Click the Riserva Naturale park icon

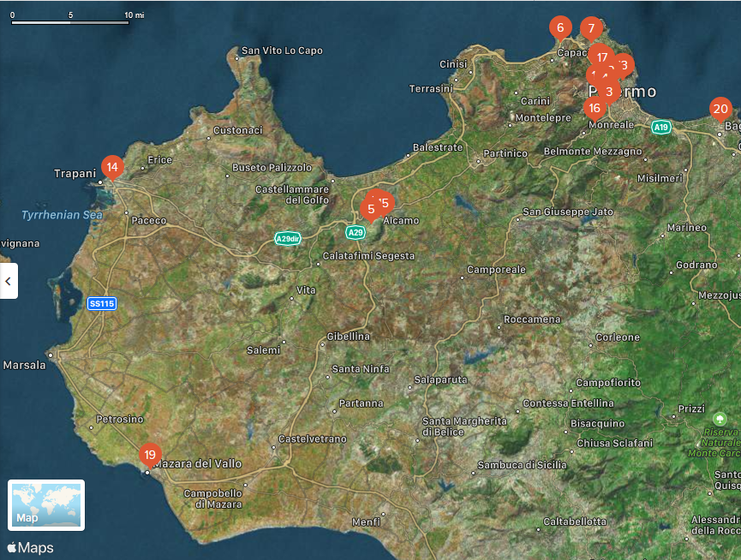[x=720, y=419]
